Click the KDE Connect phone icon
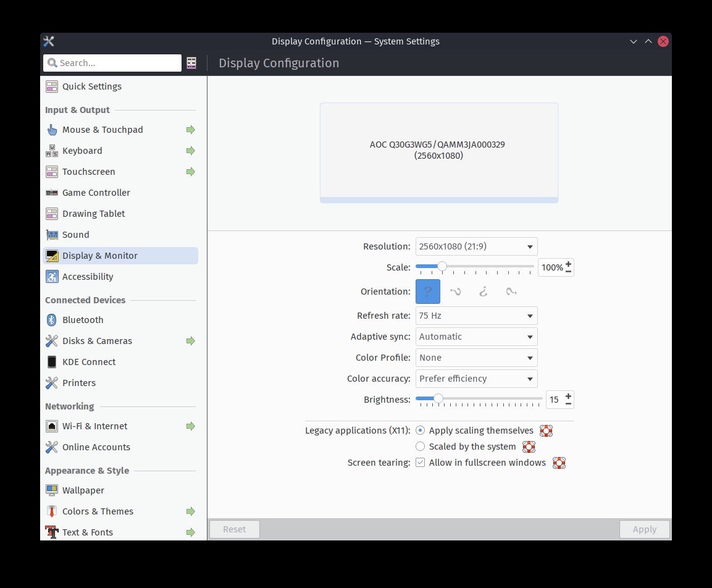Image resolution: width=712 pixels, height=588 pixels. [x=52, y=362]
